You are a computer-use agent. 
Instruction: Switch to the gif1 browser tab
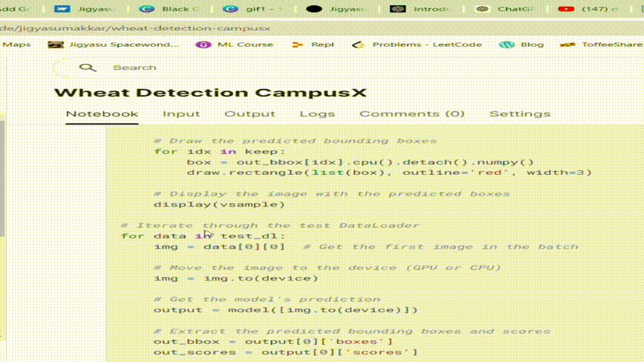pyautogui.click(x=253, y=8)
